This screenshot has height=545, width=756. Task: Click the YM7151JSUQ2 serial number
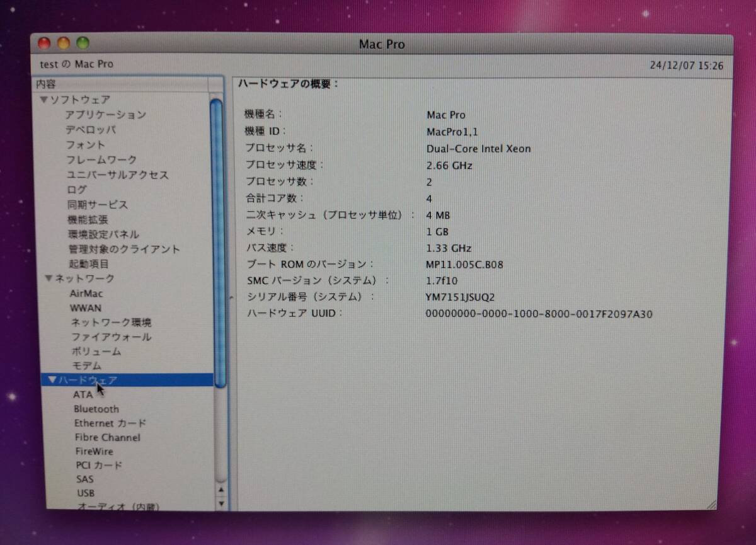pyautogui.click(x=461, y=297)
